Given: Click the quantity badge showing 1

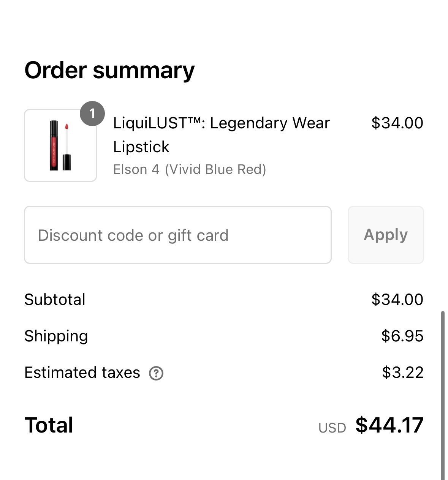Looking at the screenshot, I should [92, 113].
